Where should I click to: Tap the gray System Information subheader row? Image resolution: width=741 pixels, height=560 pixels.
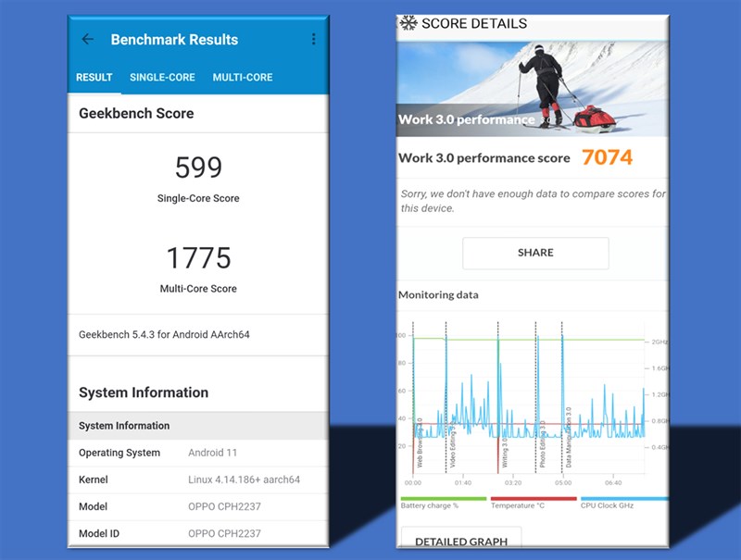tap(198, 426)
